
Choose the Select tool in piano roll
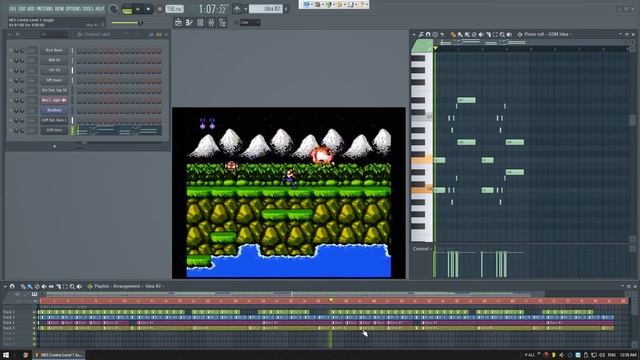pos(495,35)
